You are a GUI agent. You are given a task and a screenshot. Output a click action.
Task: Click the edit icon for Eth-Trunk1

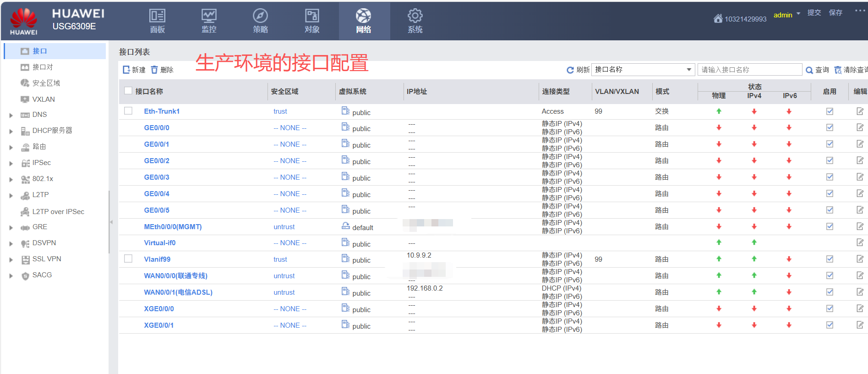click(x=860, y=111)
